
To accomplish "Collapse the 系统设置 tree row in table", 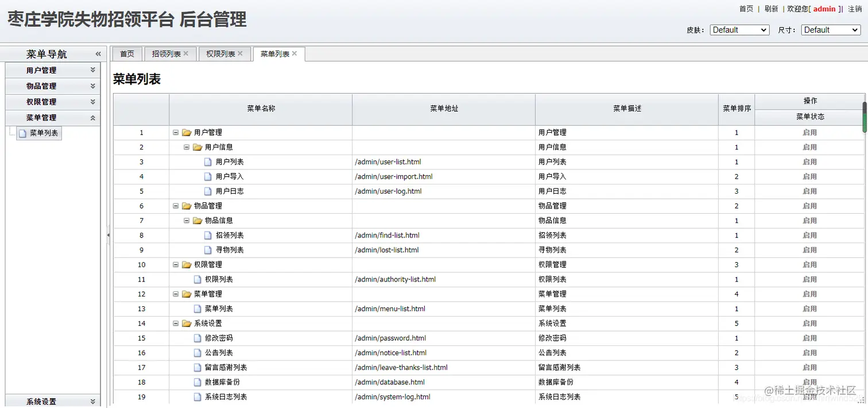I will click(x=176, y=324).
